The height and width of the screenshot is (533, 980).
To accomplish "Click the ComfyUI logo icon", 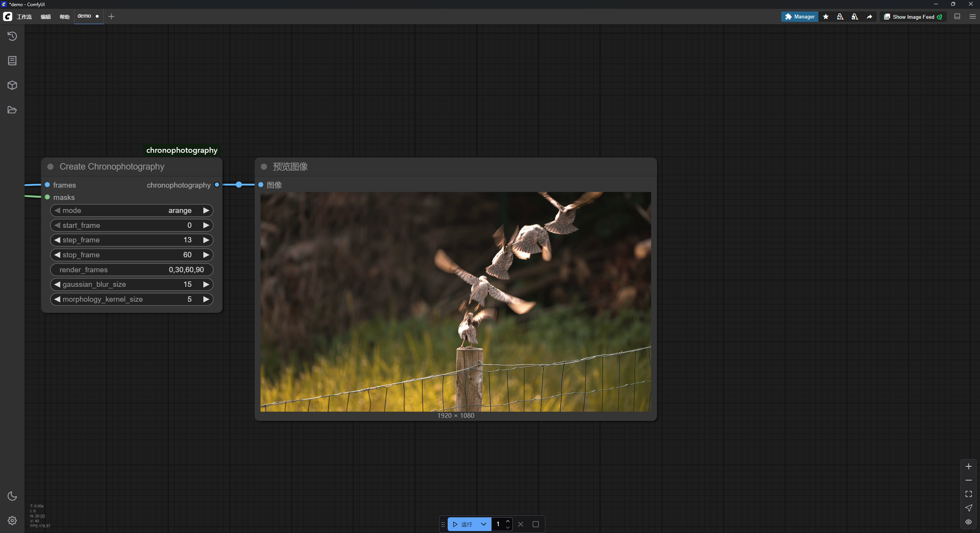I will click(x=8, y=16).
